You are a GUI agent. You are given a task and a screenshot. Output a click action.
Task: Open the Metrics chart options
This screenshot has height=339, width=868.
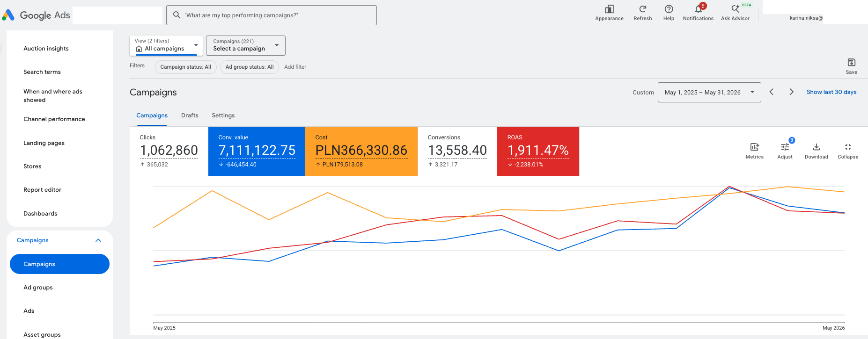754,151
